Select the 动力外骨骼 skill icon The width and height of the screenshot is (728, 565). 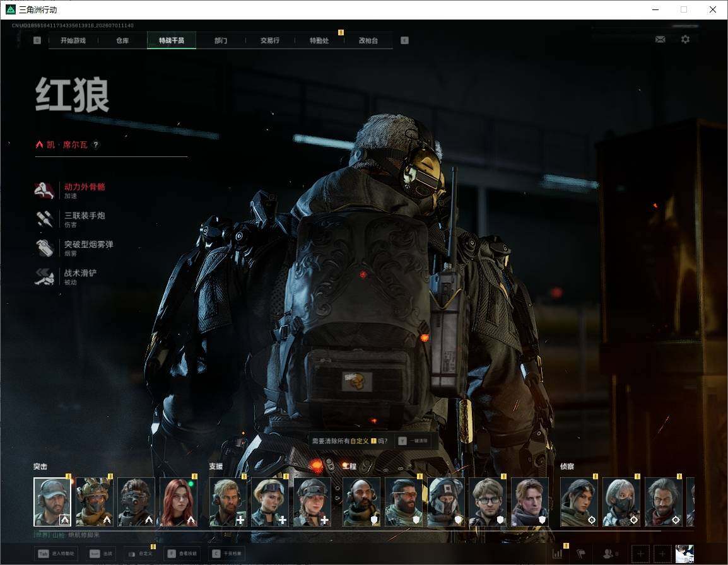[45, 190]
